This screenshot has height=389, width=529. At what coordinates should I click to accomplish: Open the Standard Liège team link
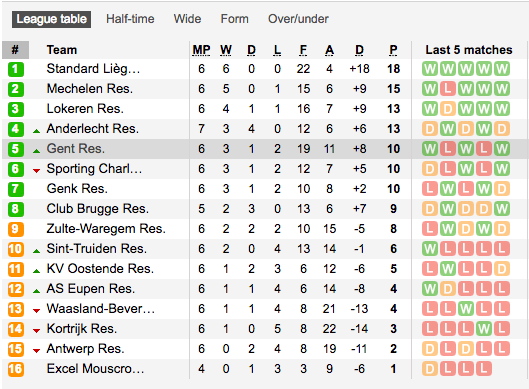point(93,69)
